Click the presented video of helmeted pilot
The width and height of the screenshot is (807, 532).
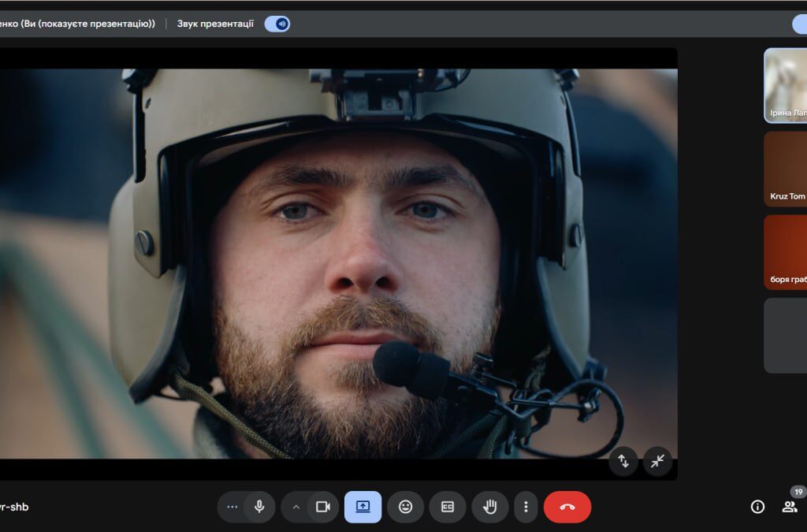click(339, 260)
